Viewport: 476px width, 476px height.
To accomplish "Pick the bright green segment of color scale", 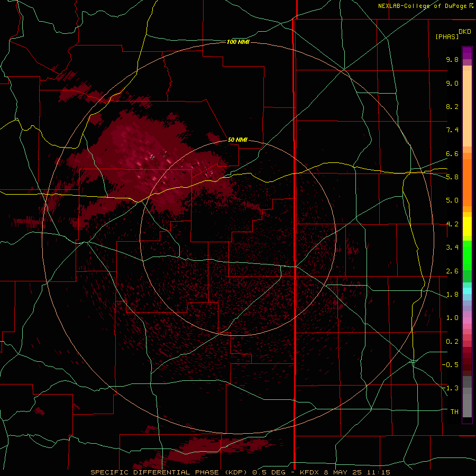I will [467, 255].
